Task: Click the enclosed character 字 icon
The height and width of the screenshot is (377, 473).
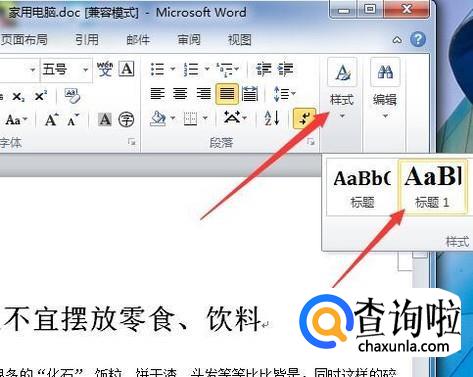Action: tap(126, 119)
